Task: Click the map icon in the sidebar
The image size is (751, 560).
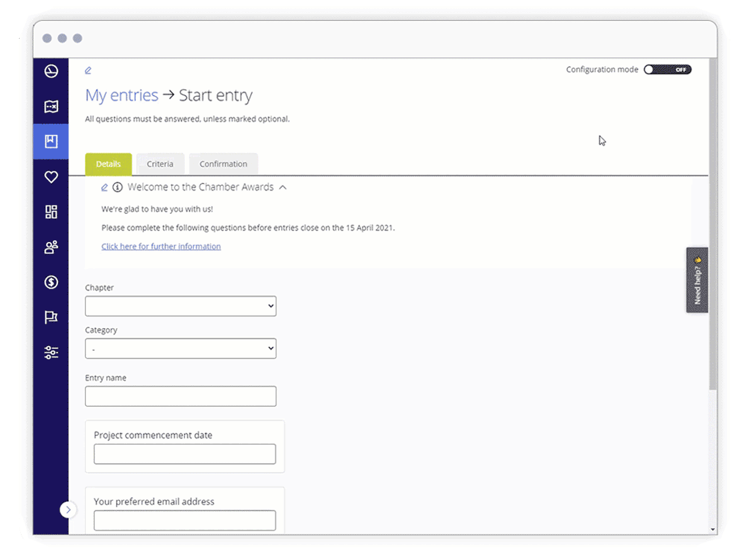Action: point(51,107)
